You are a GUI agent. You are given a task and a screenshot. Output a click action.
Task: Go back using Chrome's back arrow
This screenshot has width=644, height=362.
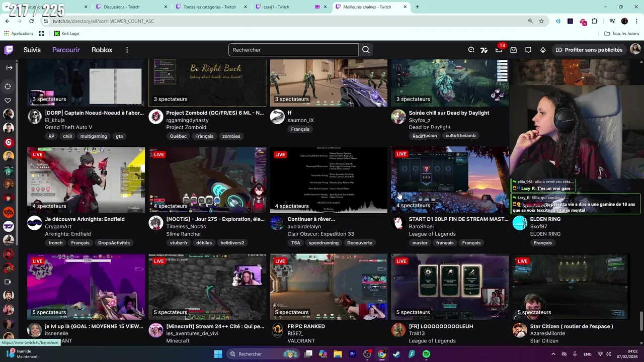click(7, 21)
